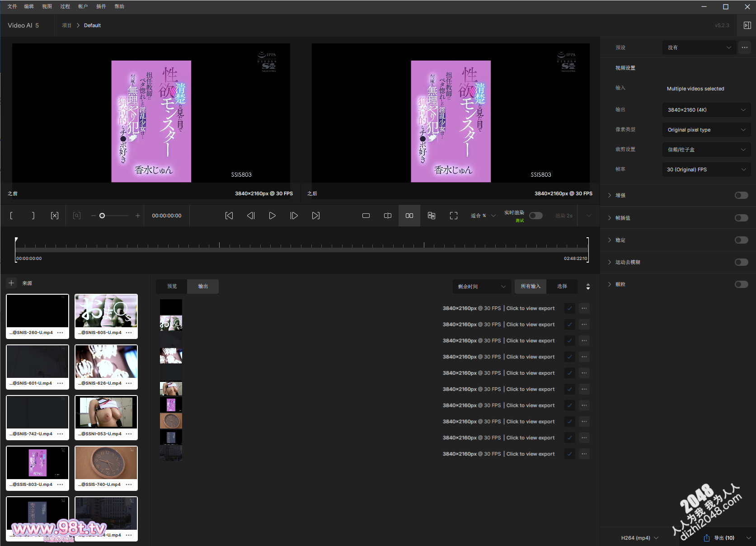This screenshot has height=546, width=756.
Task: Check the last export row checkbox
Action: tap(570, 454)
